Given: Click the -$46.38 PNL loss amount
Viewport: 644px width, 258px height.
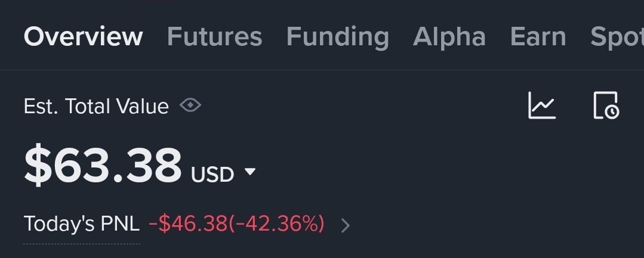Looking at the screenshot, I should coord(188,224).
